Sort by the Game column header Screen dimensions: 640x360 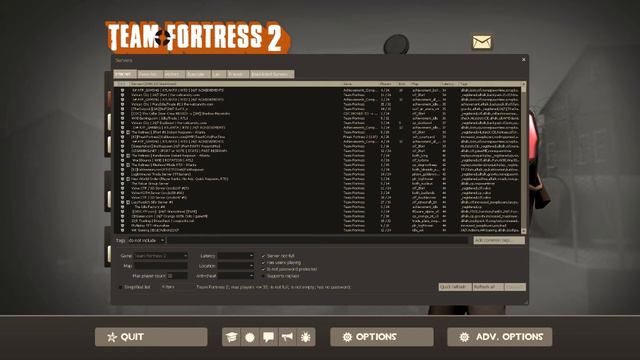tap(360, 84)
